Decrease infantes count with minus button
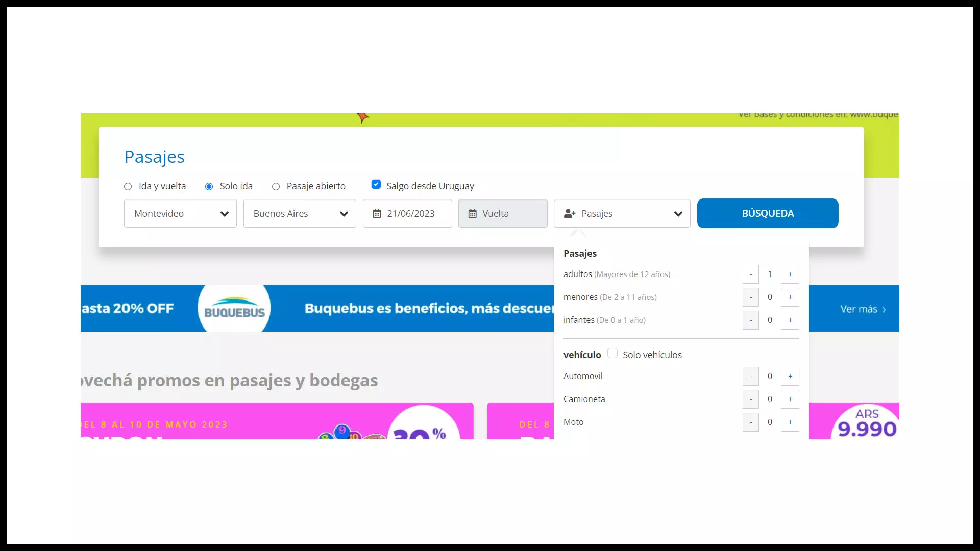980x551 pixels. (751, 320)
